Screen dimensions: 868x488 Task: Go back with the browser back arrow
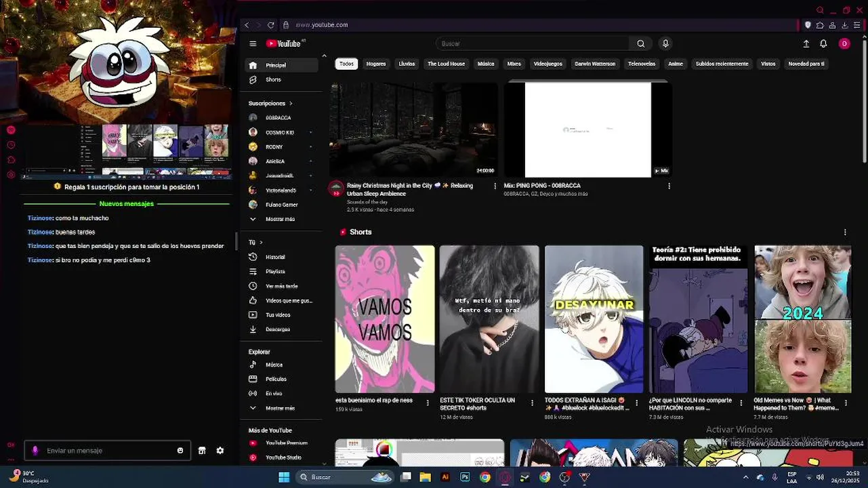pos(247,25)
